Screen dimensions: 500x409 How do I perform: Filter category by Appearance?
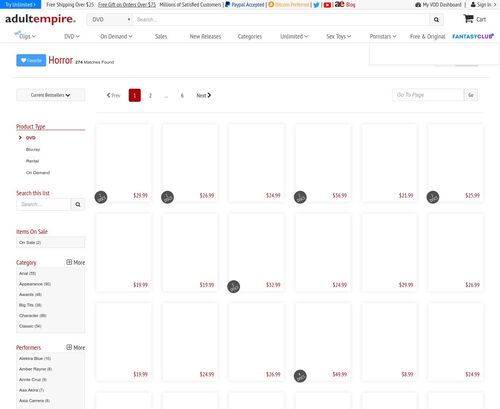click(35, 284)
